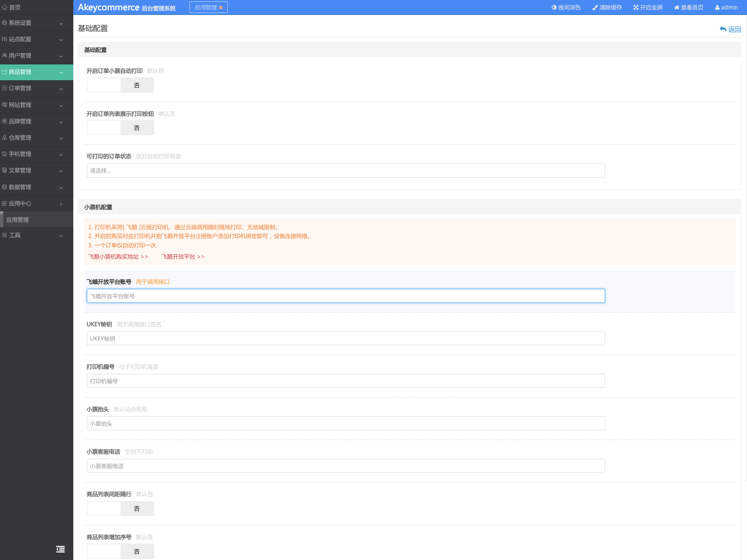Focus the 飞蛾开放平台账号 input field
Viewport: 747px width, 560px height.
[345, 296]
